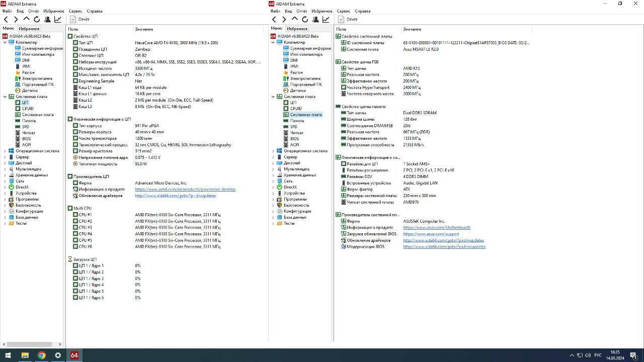Click Forward arrow in right AIDA64 toolbar
The image size is (644, 362).
click(x=284, y=20)
